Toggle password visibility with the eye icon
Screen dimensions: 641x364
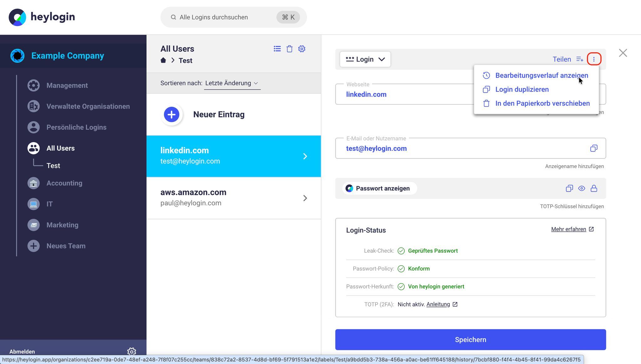coord(582,188)
